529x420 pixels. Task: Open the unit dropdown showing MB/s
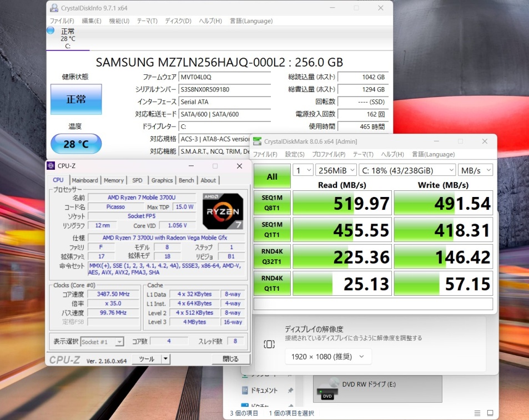(x=475, y=170)
